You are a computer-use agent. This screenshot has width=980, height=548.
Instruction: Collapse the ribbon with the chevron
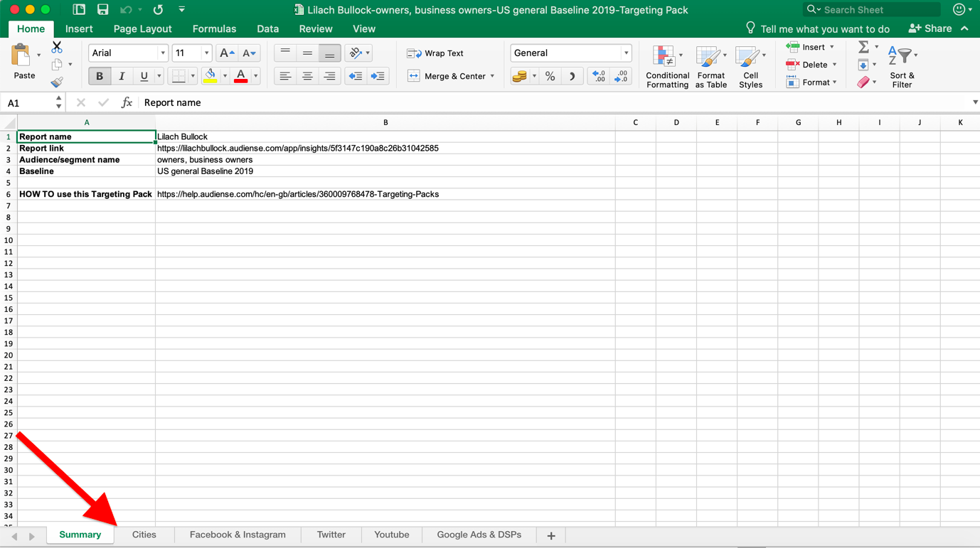click(x=965, y=28)
